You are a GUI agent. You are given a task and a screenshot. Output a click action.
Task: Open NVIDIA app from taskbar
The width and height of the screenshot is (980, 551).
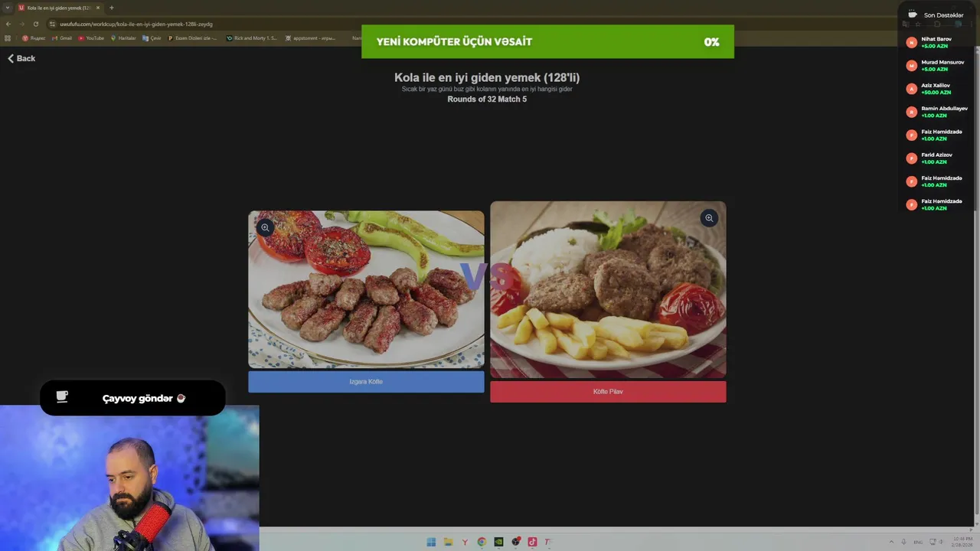[x=498, y=542]
